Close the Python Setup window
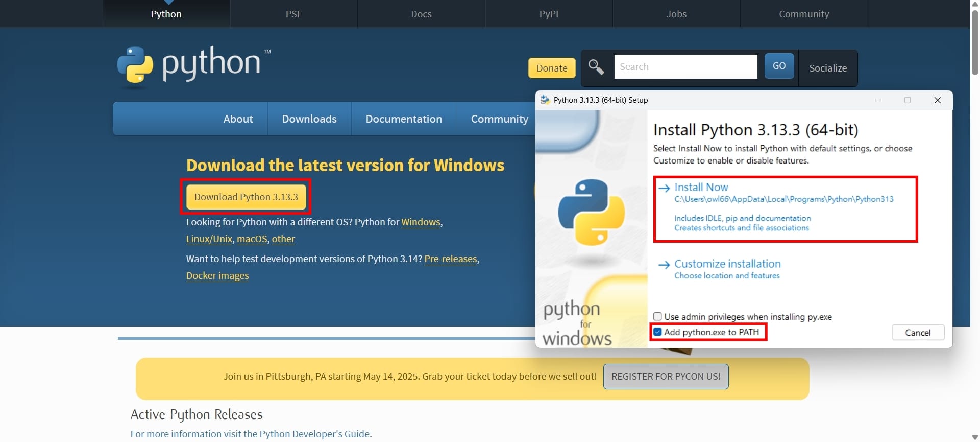 (937, 100)
